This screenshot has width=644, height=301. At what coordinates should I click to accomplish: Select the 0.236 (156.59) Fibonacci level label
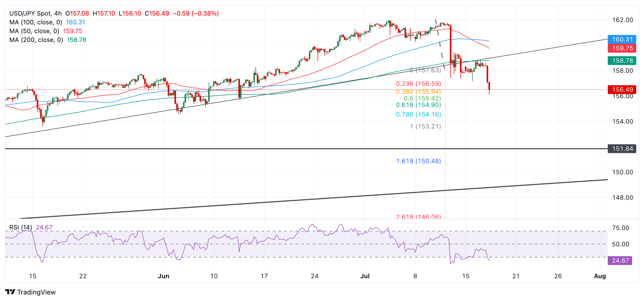point(418,84)
